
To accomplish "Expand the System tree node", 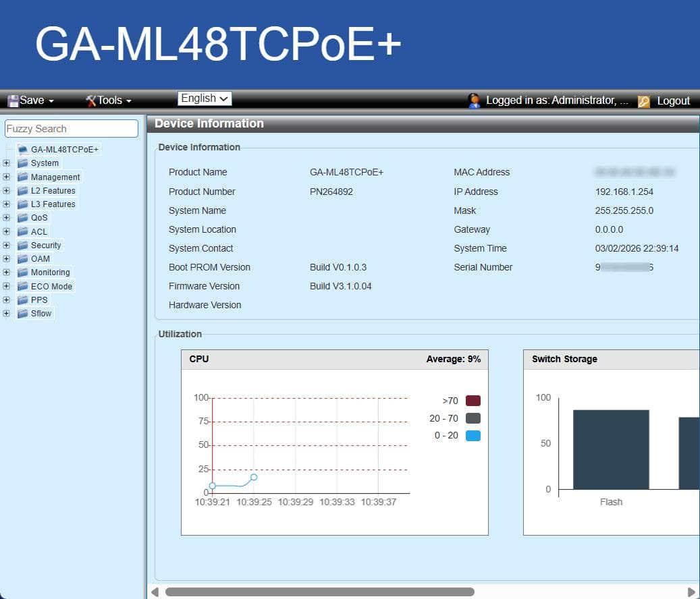I will [5, 163].
